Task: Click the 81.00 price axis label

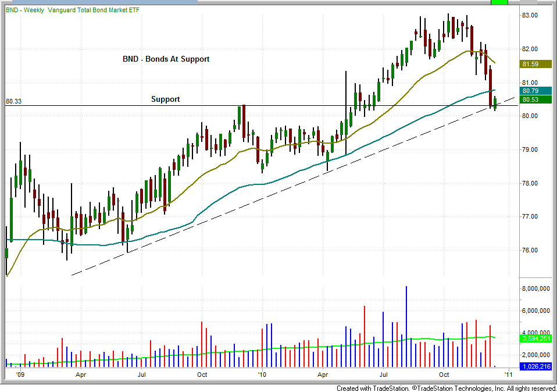Action: (530, 83)
